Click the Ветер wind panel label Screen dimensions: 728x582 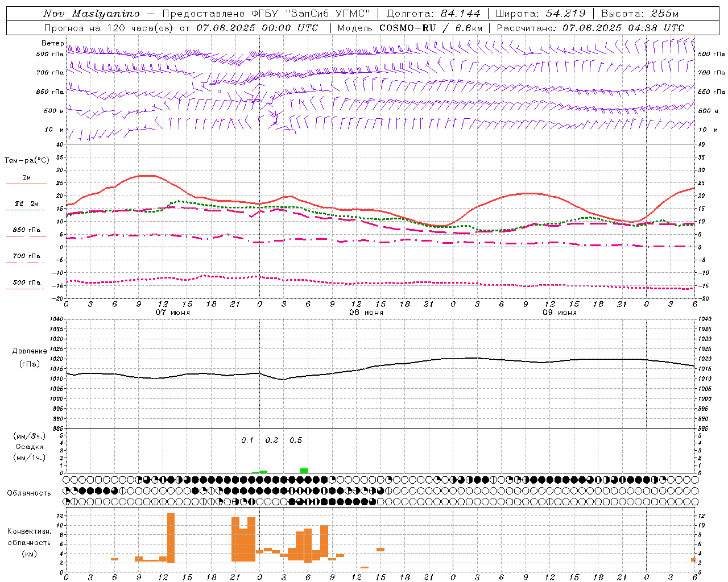pyautogui.click(x=52, y=43)
